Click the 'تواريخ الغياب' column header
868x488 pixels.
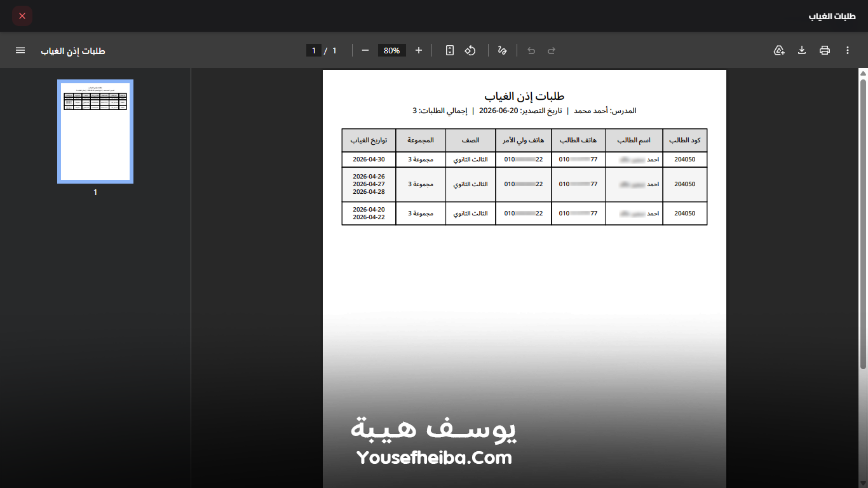click(x=369, y=140)
